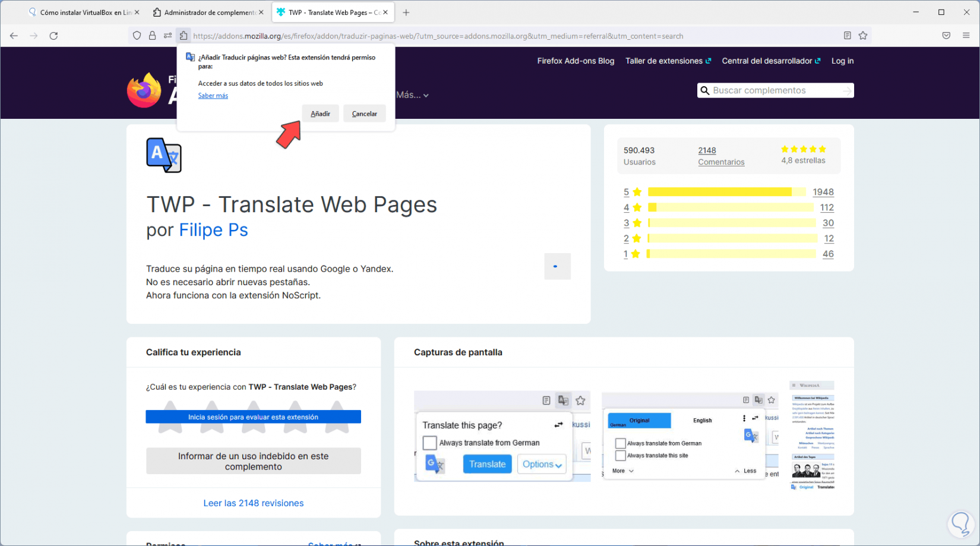Select the TWP - Translate Web Pages tab
The image size is (980, 546).
tap(332, 12)
